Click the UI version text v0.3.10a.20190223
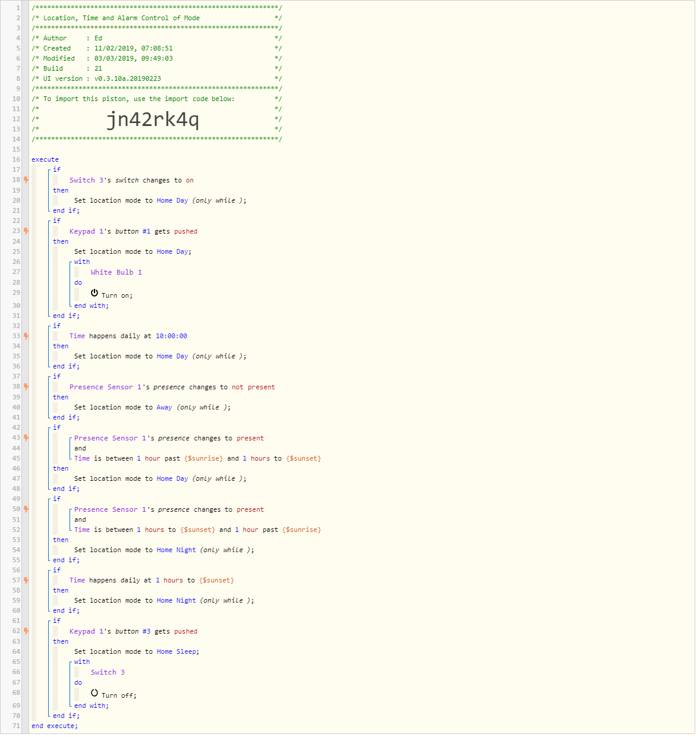700x737 pixels. [x=128, y=78]
